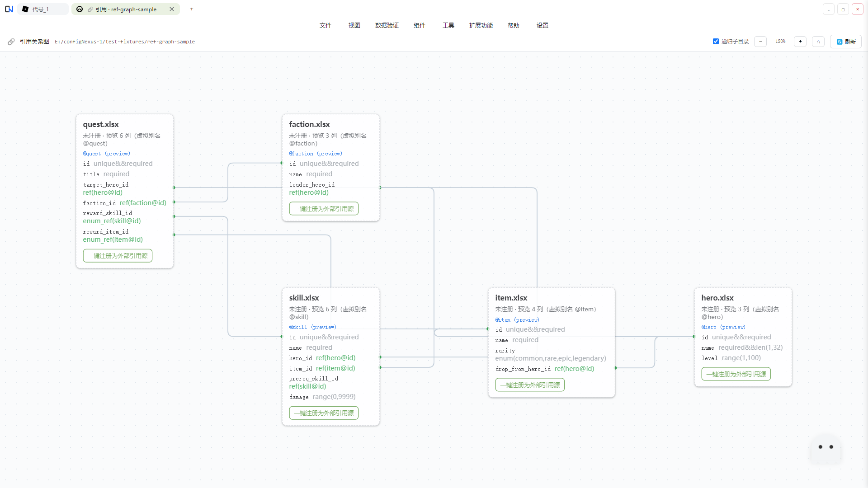Register hero.xlsx as external reference source
868x488 pixels.
[736, 374]
